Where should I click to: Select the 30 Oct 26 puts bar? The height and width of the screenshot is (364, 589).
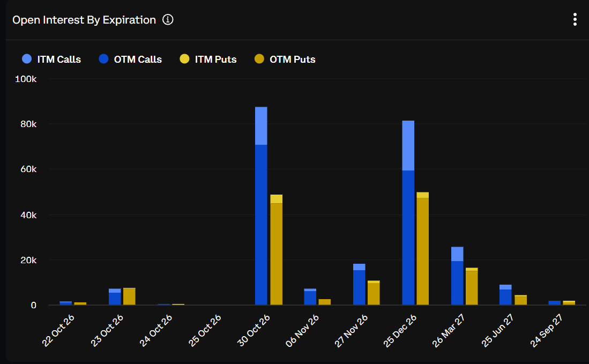click(x=276, y=250)
